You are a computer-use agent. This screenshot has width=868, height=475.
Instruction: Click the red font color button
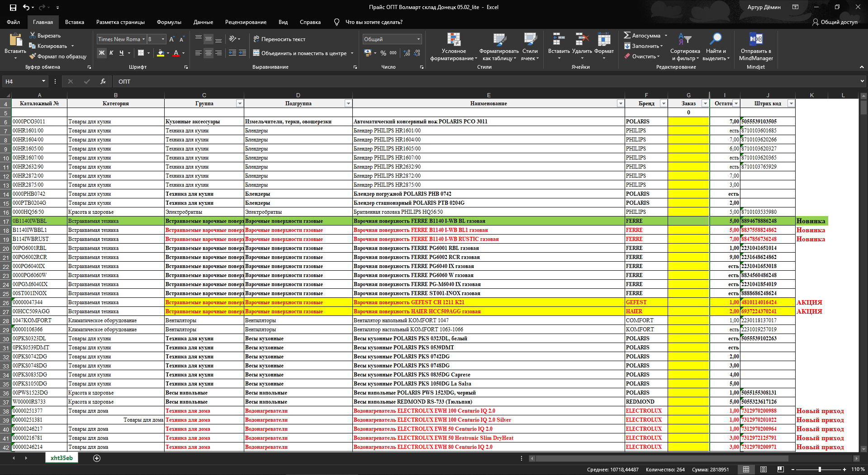[176, 53]
